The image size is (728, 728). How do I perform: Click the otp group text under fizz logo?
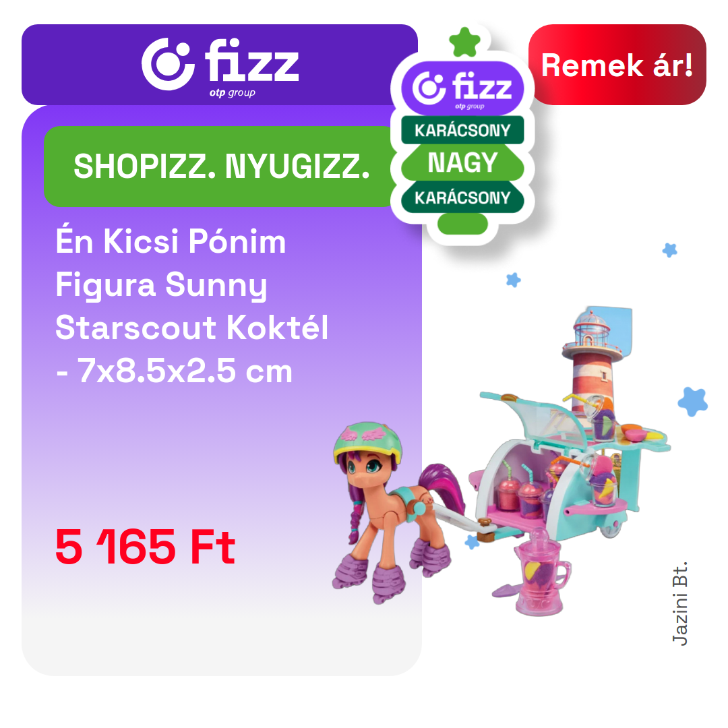pyautogui.click(x=232, y=92)
